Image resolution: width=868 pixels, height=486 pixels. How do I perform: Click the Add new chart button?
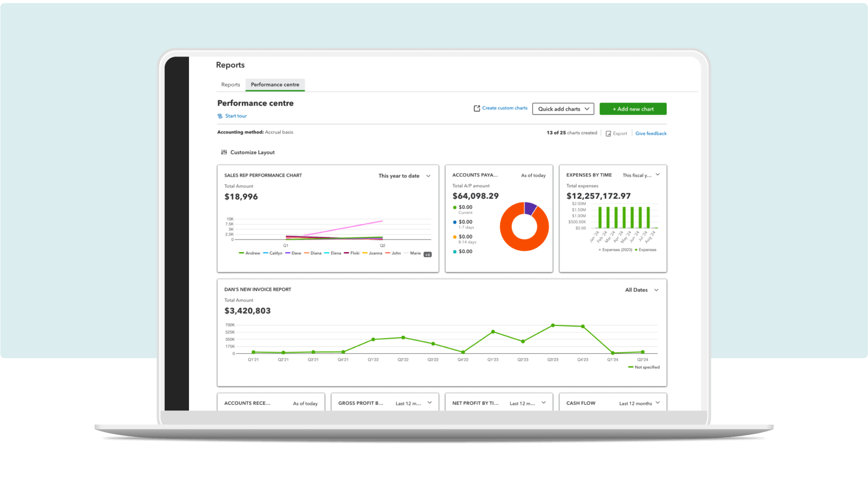tap(633, 109)
